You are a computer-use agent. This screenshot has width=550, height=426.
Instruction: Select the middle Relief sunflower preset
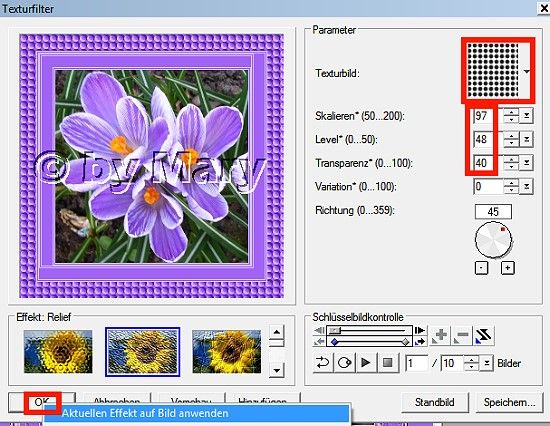click(x=142, y=352)
